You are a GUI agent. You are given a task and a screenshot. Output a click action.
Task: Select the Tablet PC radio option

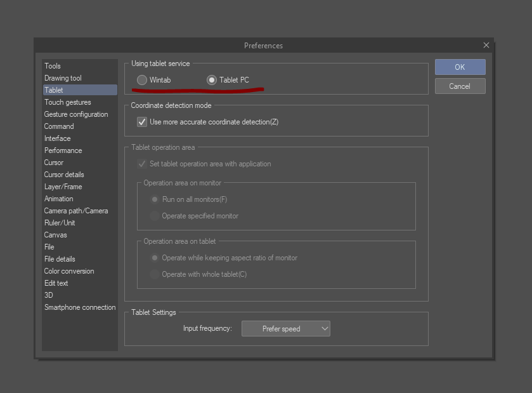[212, 80]
